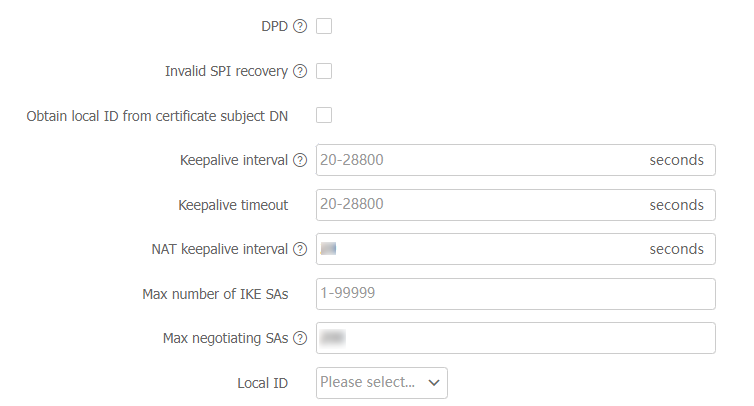Viewport: 754px width, 406px height.
Task: Click the Max number of IKE SAs label
Action: [215, 294]
